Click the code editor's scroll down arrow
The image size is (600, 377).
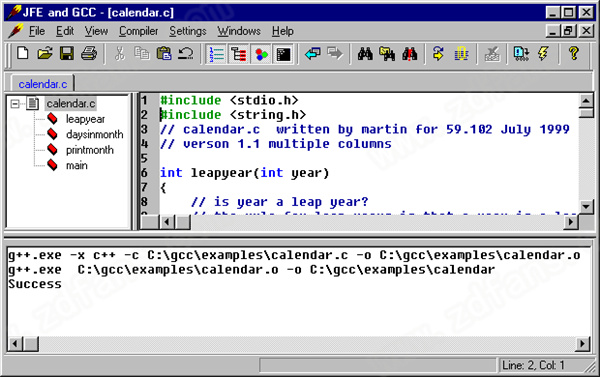click(586, 207)
